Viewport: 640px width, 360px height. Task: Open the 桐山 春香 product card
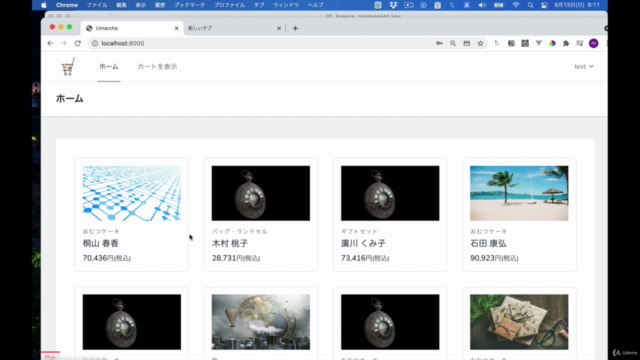pyautogui.click(x=131, y=215)
